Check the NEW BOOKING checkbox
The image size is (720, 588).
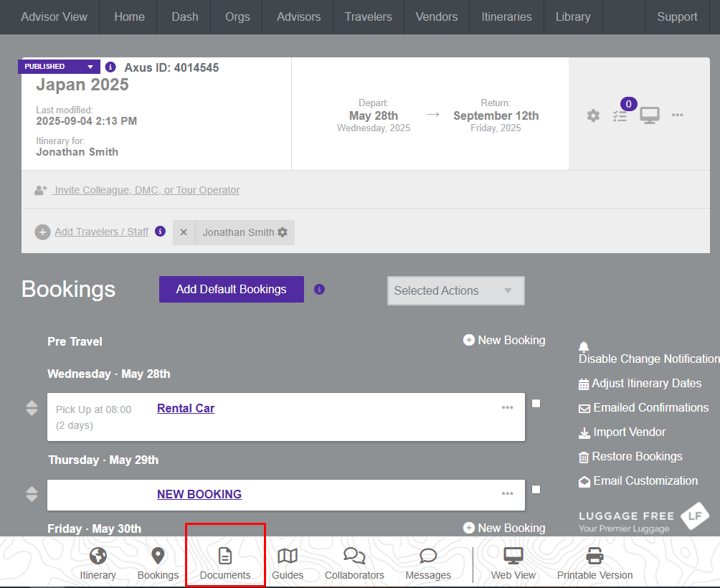point(536,489)
